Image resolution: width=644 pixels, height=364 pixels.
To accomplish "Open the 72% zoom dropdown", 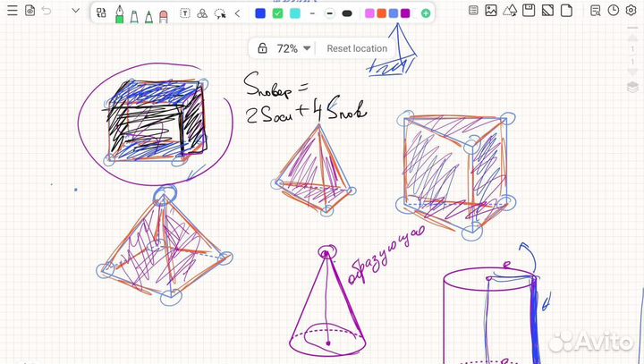I will coord(294,48).
